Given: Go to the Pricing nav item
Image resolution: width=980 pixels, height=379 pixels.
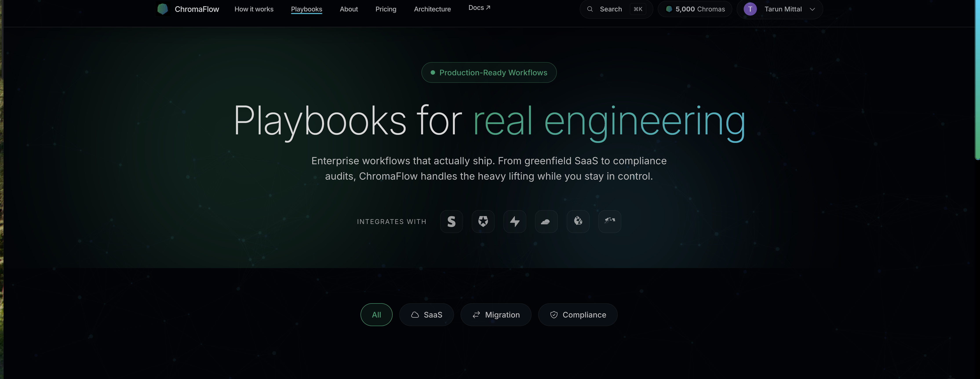Looking at the screenshot, I should click(x=385, y=9).
